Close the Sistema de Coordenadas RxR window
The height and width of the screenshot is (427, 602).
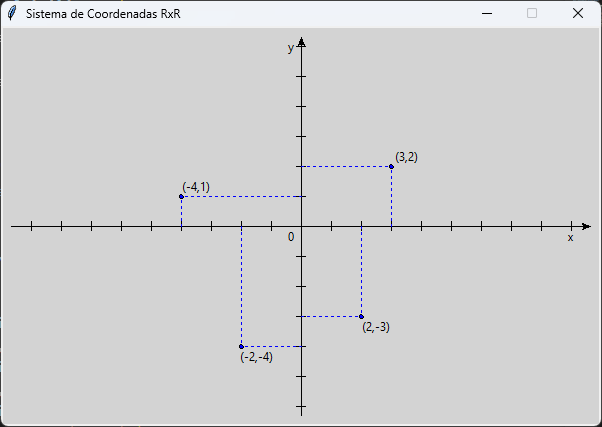tap(578, 13)
